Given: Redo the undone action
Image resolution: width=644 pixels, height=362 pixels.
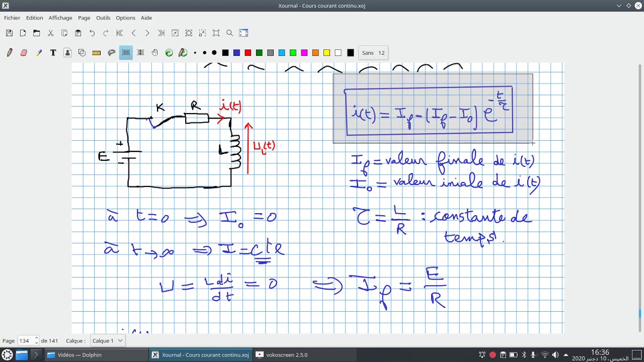Looking at the screenshot, I should 106,33.
